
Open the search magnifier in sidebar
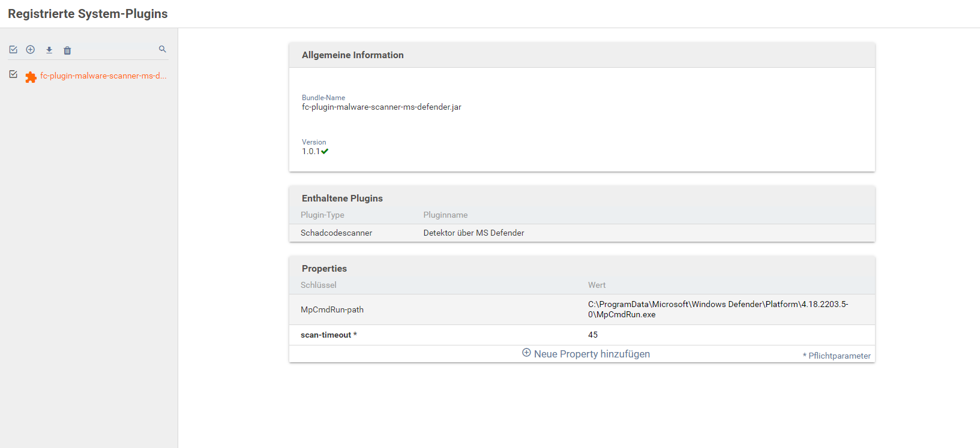coord(162,49)
